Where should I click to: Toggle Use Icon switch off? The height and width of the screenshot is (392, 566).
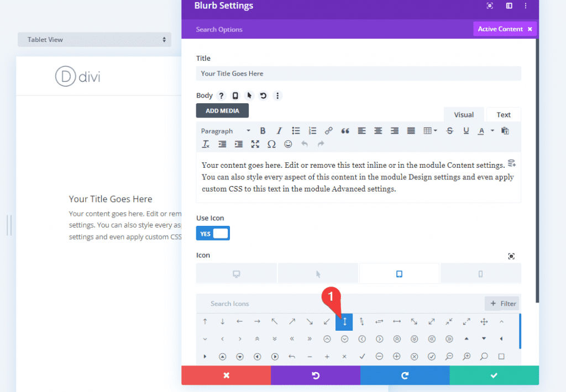pyautogui.click(x=213, y=234)
